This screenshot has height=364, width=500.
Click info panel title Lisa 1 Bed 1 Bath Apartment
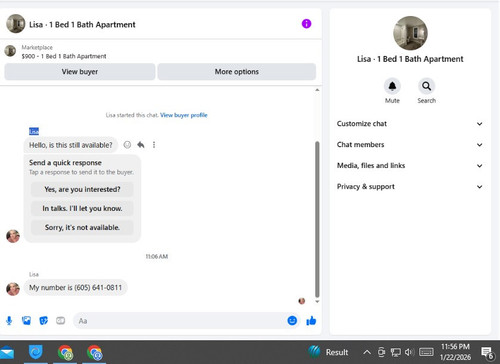(410, 59)
